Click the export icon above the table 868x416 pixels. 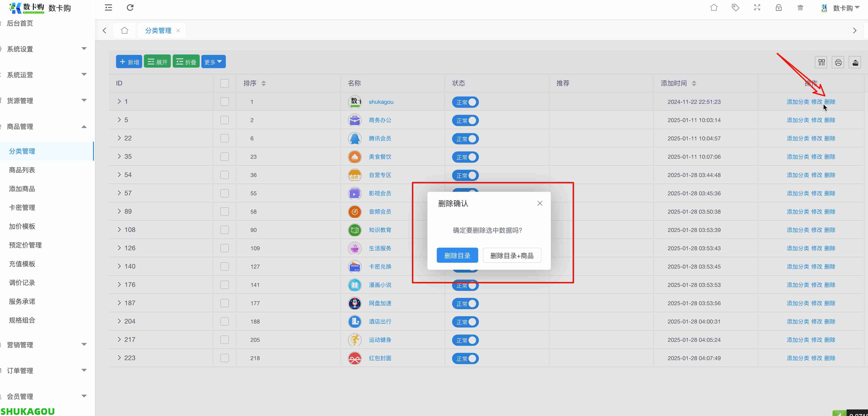click(x=855, y=62)
